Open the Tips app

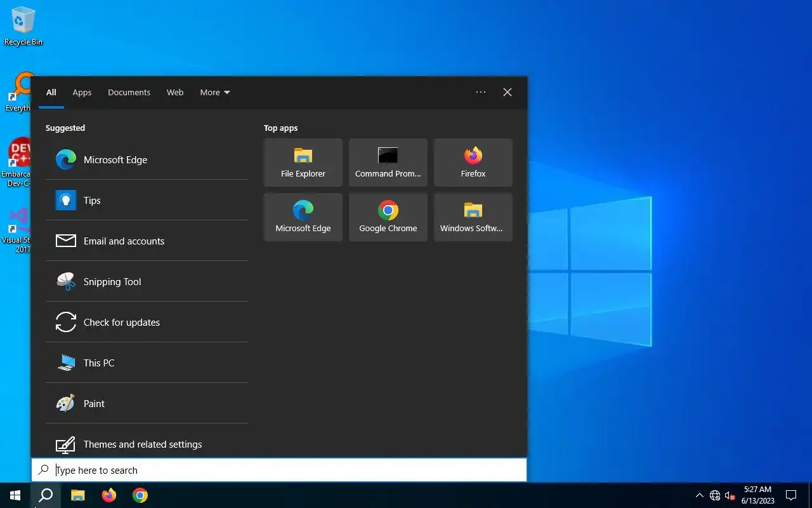tap(147, 200)
